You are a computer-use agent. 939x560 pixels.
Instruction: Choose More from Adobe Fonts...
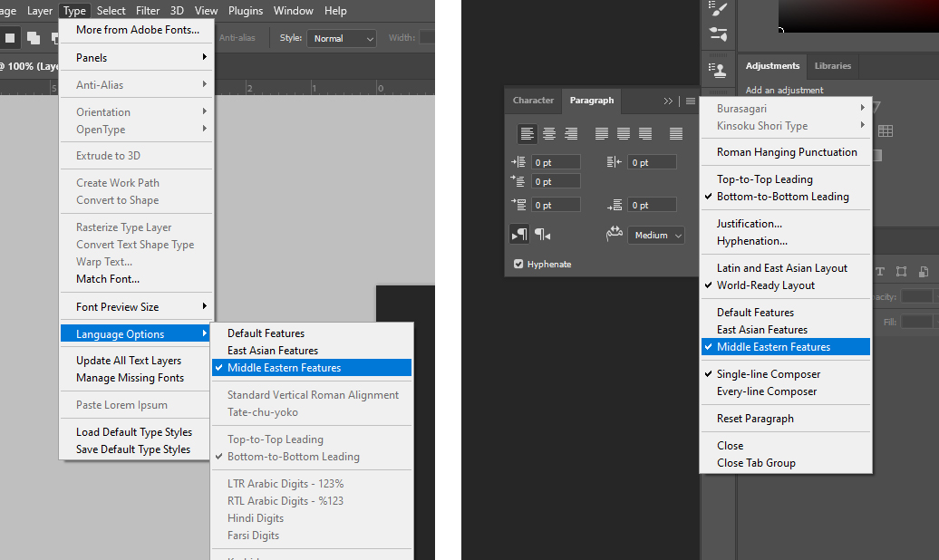click(x=137, y=30)
